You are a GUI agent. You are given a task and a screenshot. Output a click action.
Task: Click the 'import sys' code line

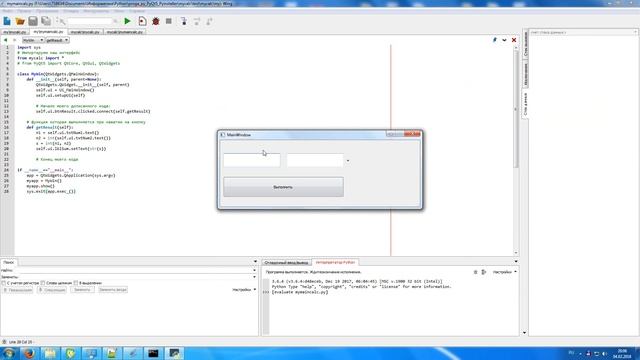[29, 47]
